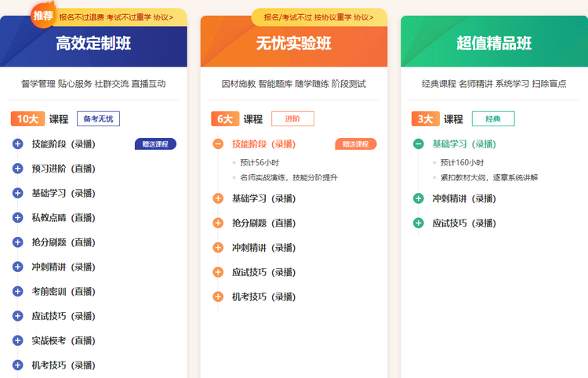Select the 超值精品班 header
This screenshot has width=588, height=378.
click(494, 44)
